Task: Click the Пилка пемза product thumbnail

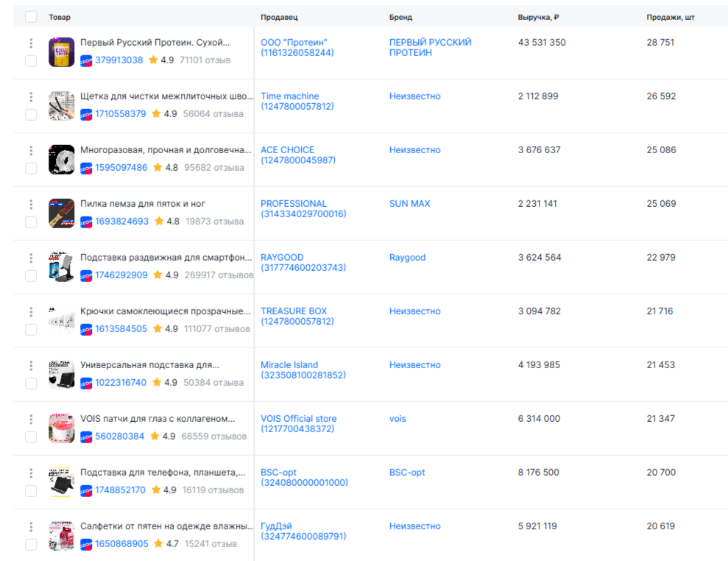Action: pyautogui.click(x=61, y=214)
